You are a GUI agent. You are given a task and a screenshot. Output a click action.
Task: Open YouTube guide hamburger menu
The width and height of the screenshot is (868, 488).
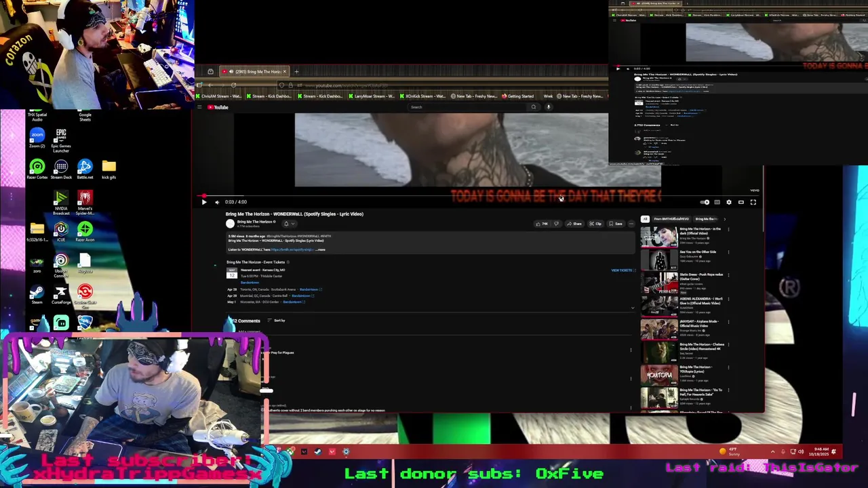(x=199, y=107)
